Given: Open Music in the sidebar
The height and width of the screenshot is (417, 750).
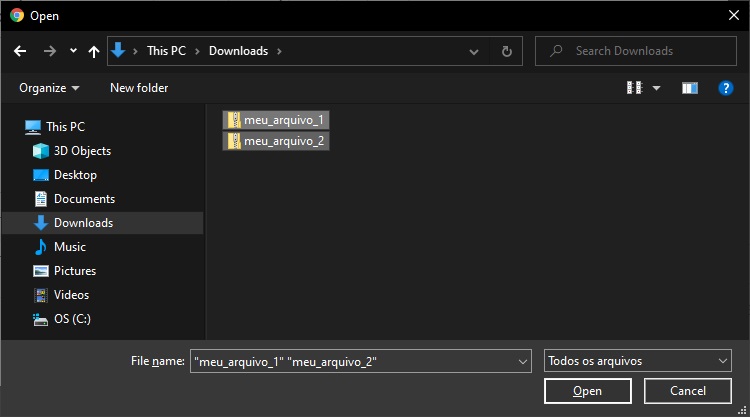Looking at the screenshot, I should pyautogui.click(x=70, y=247).
